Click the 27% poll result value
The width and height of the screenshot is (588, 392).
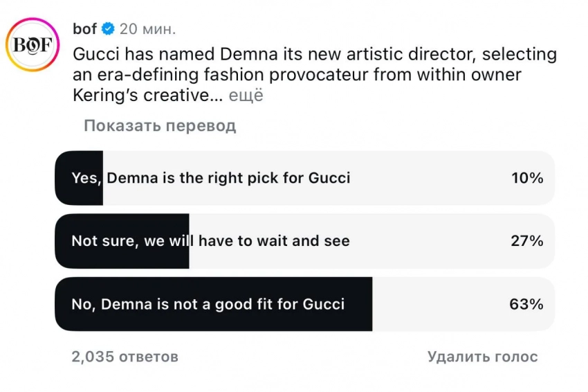tap(527, 241)
